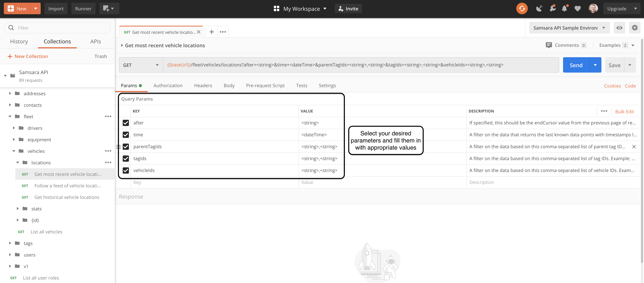Screen dimensions: 644x283
Task: Click the drag handle of parentTagIds row
Action: point(119,147)
